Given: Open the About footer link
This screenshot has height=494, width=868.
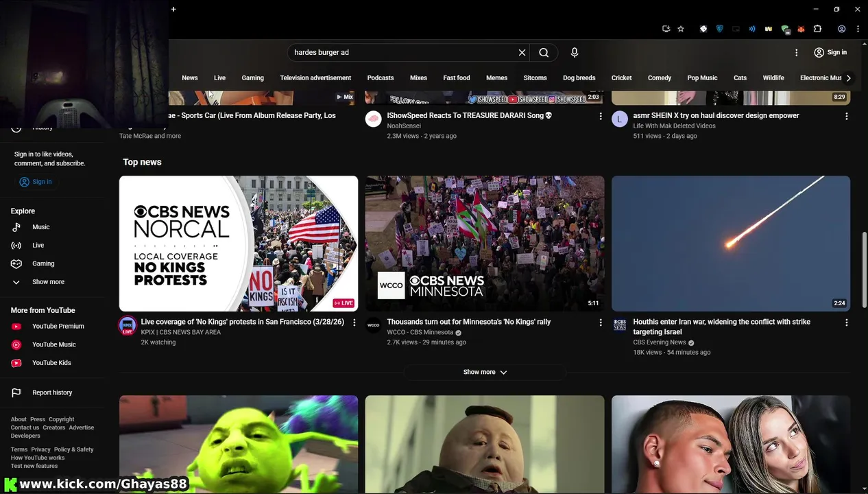Looking at the screenshot, I should pyautogui.click(x=19, y=419).
